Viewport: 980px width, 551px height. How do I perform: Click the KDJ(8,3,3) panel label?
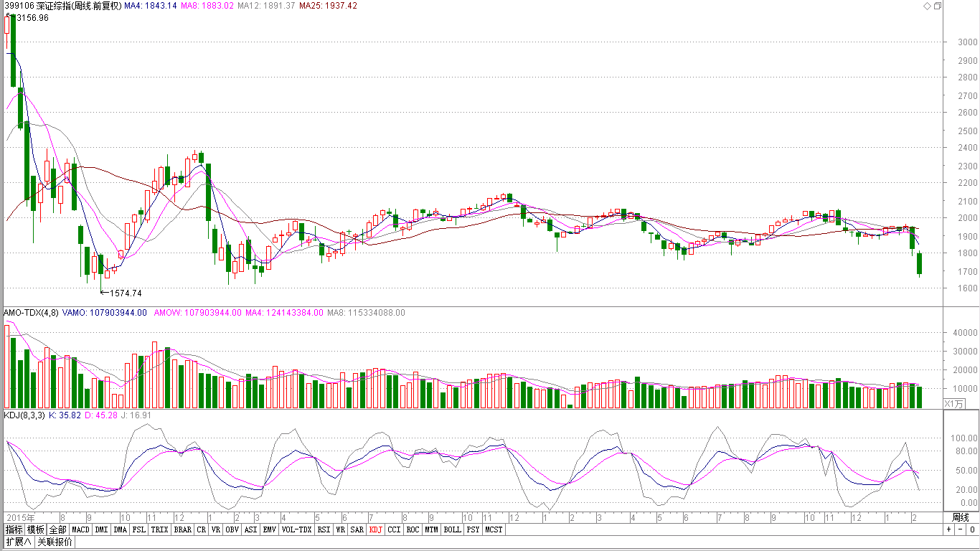click(x=24, y=415)
